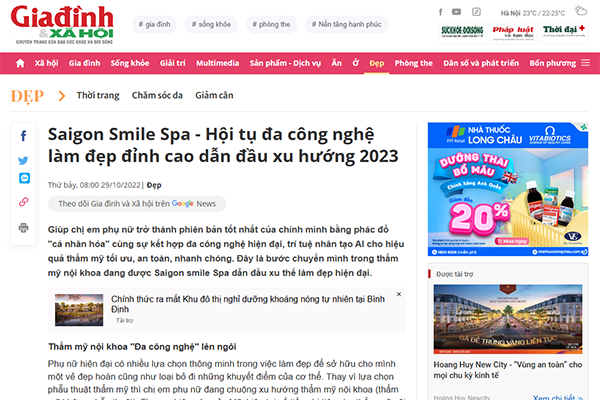600x400 pixels.
Task: Open the Nhà thuốc Long Châu ad banner
Action: click(x=508, y=189)
